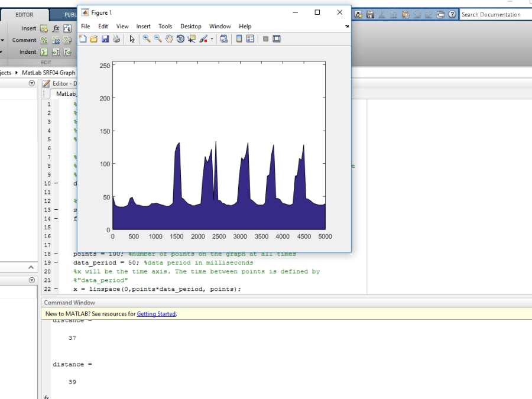Toggle breakpoint dash at line 19

pos(56,262)
